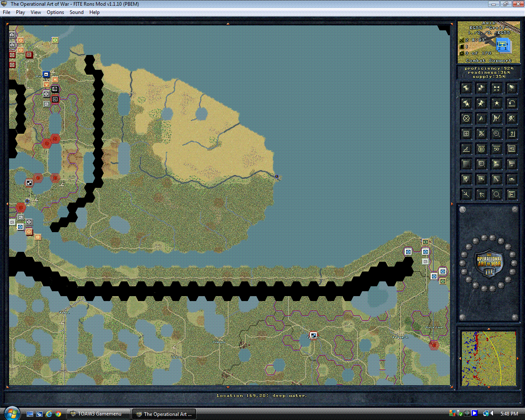Click the shaded square icon button
The height and width of the screenshot is (420, 525).
pyautogui.click(x=466, y=164)
